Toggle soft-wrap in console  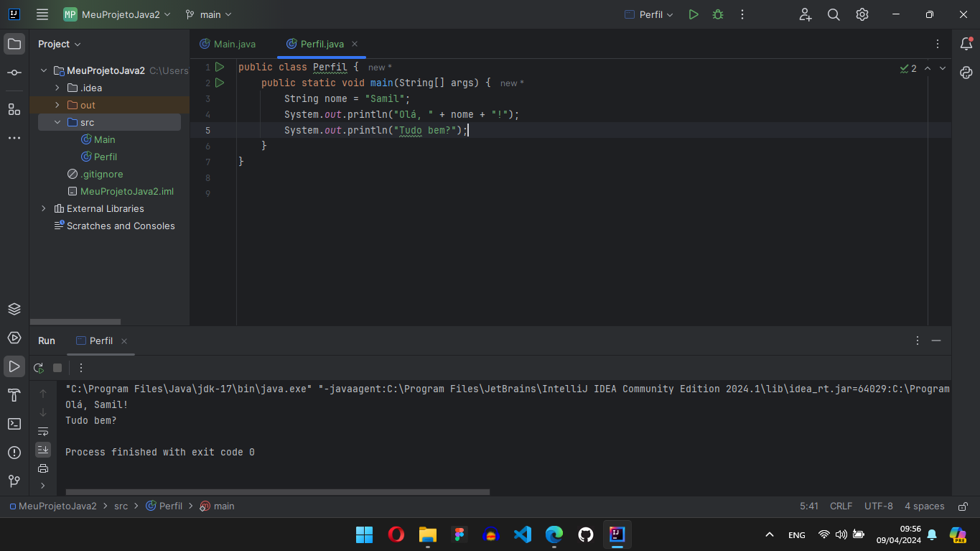(43, 431)
